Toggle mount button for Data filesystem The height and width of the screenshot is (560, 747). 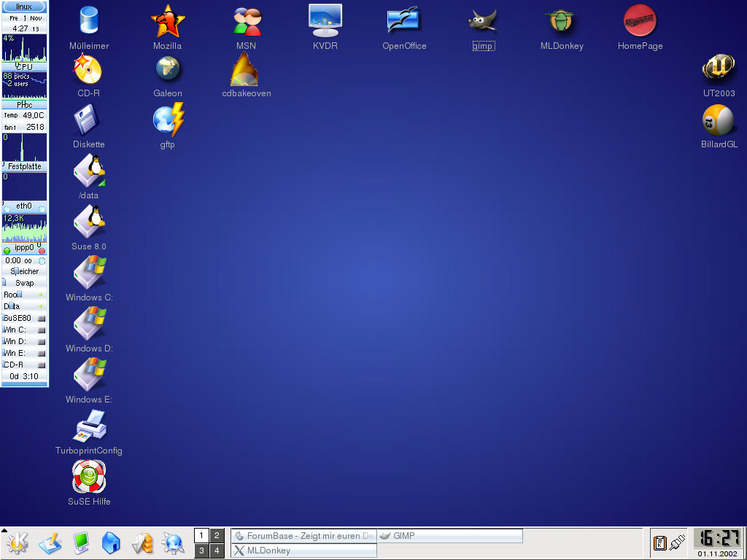pos(41,306)
